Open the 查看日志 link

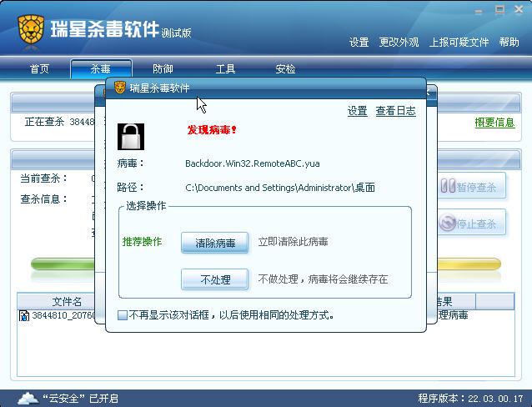(395, 111)
